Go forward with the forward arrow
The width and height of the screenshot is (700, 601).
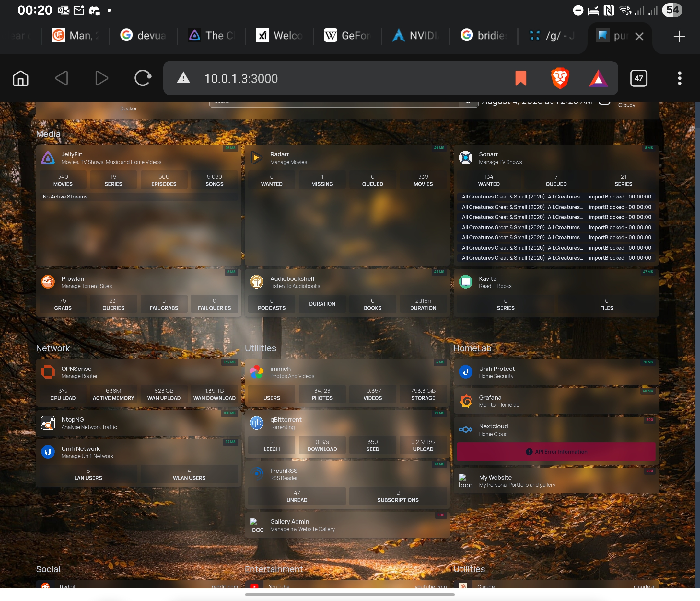click(101, 78)
